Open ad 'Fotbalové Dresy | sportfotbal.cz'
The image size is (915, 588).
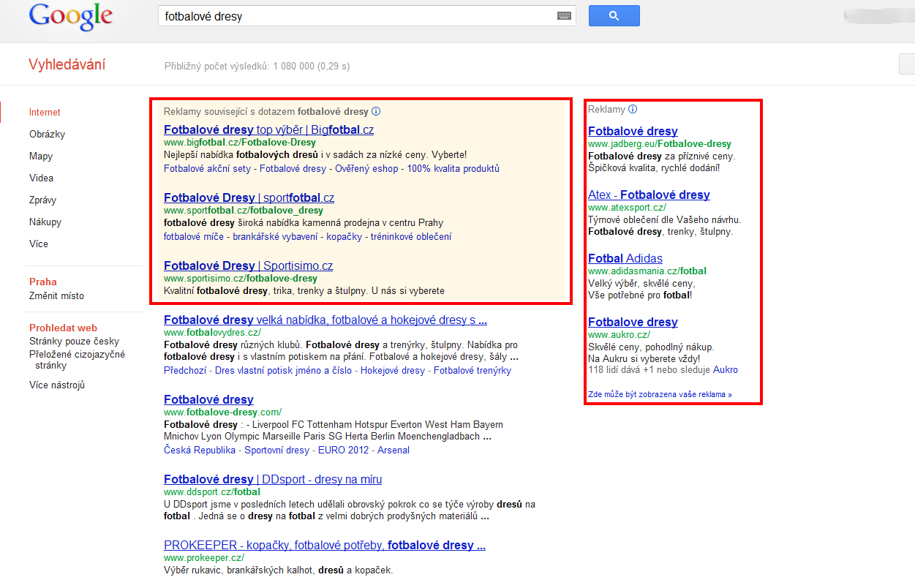(x=249, y=198)
